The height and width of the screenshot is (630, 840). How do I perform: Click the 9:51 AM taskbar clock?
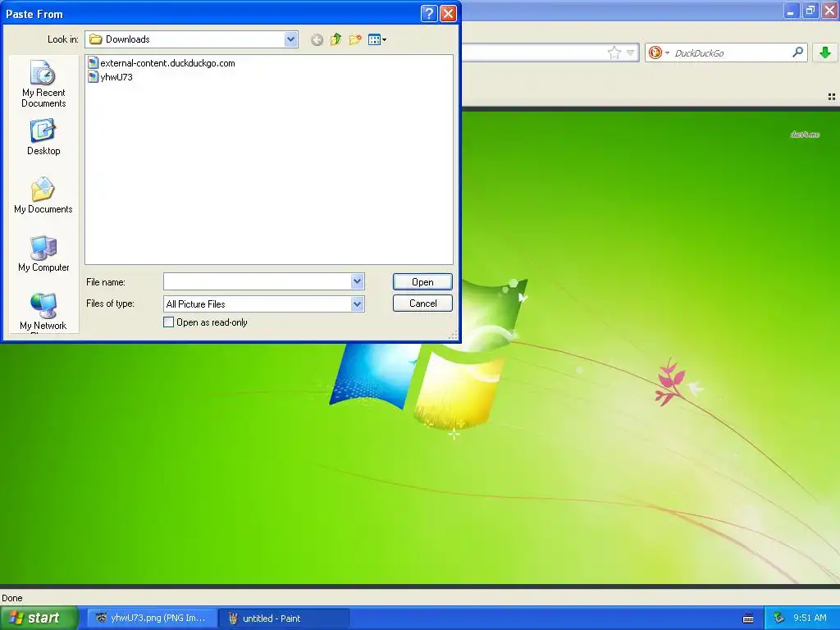pos(810,618)
